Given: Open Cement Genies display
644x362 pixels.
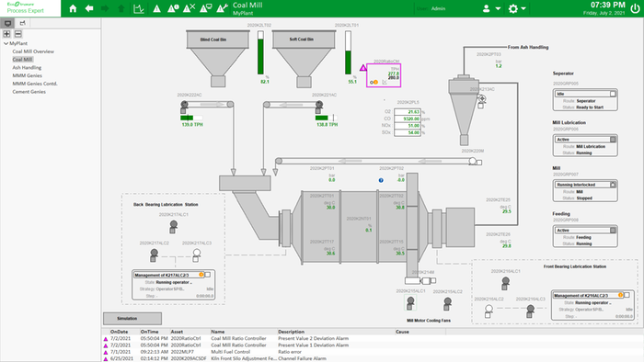Looking at the screenshot, I should [x=29, y=92].
